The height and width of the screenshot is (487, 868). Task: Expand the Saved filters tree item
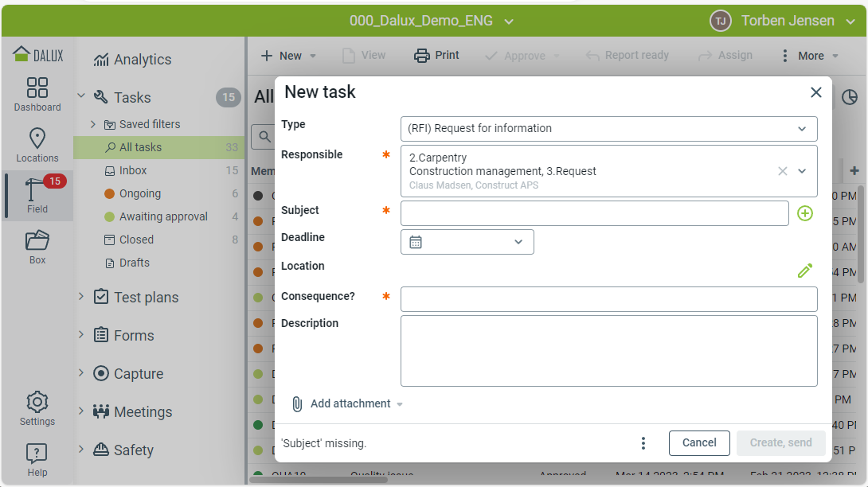pyautogui.click(x=93, y=124)
